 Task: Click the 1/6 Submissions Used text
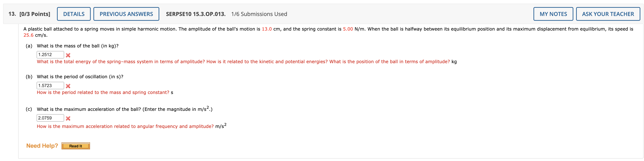259,14
